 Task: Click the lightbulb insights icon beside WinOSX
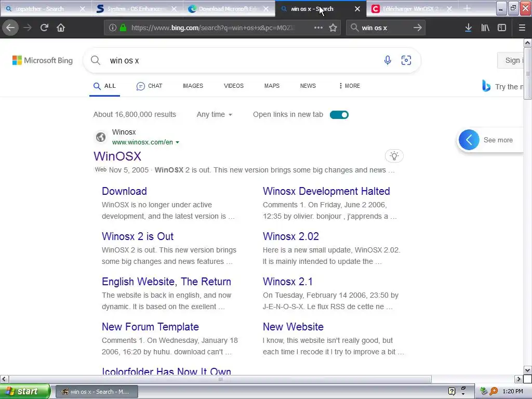pos(394,156)
